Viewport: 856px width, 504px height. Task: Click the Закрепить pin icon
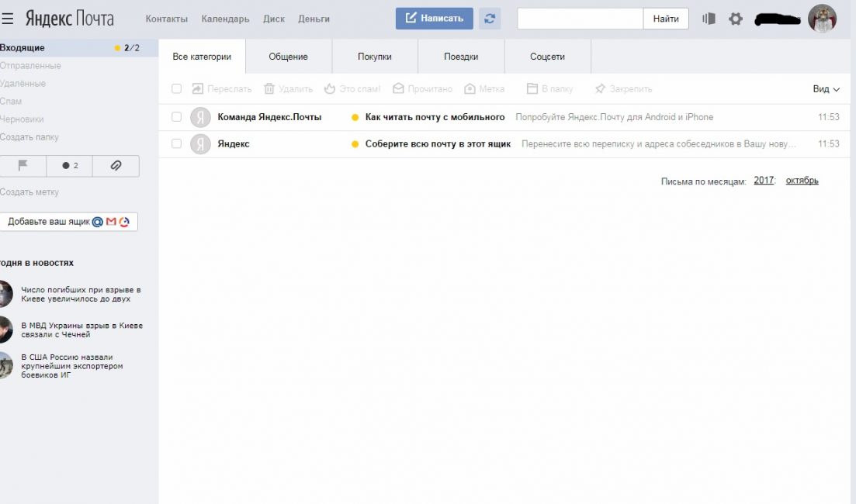click(600, 89)
